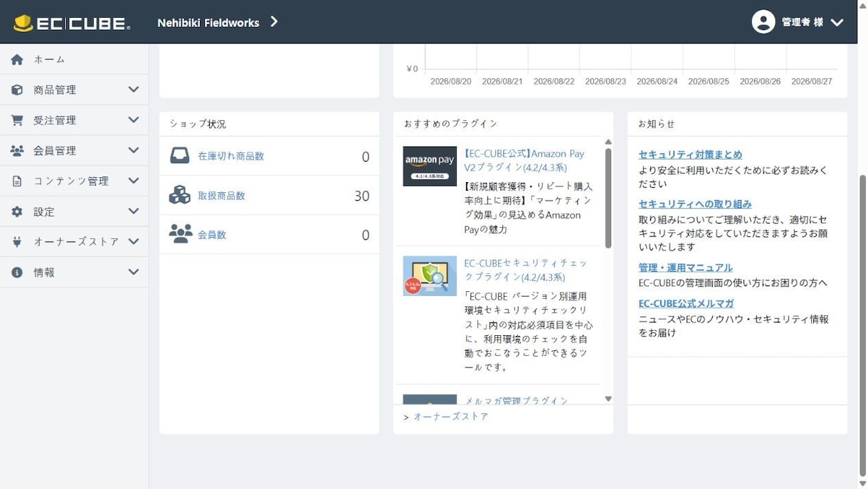Click the ショップ状況 panel heading
Viewport: 868px width, 489px height.
pos(198,124)
